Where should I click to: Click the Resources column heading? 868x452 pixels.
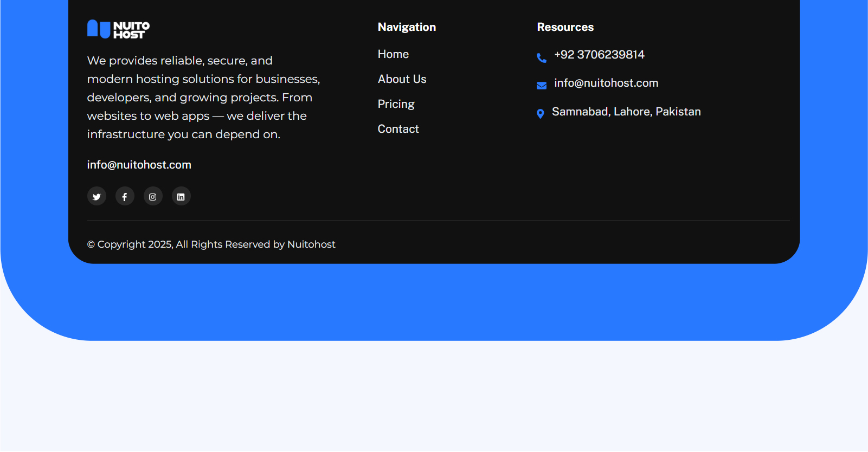(565, 27)
